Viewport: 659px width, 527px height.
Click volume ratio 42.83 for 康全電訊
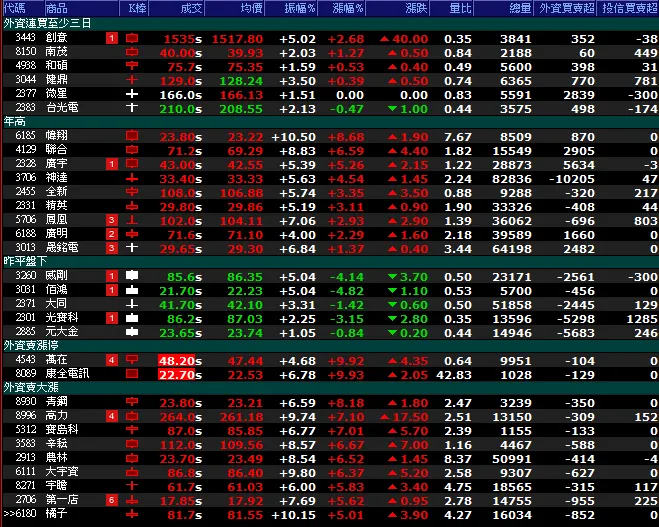454,375
